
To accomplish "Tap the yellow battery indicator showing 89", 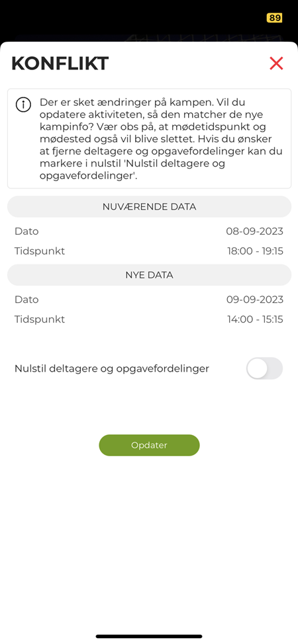I will coord(275,18).
